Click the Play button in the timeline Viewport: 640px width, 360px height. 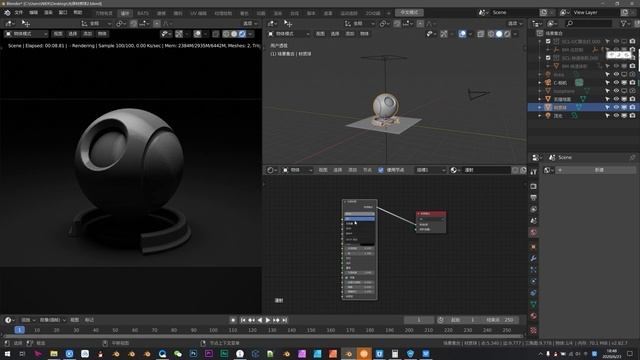268,320
